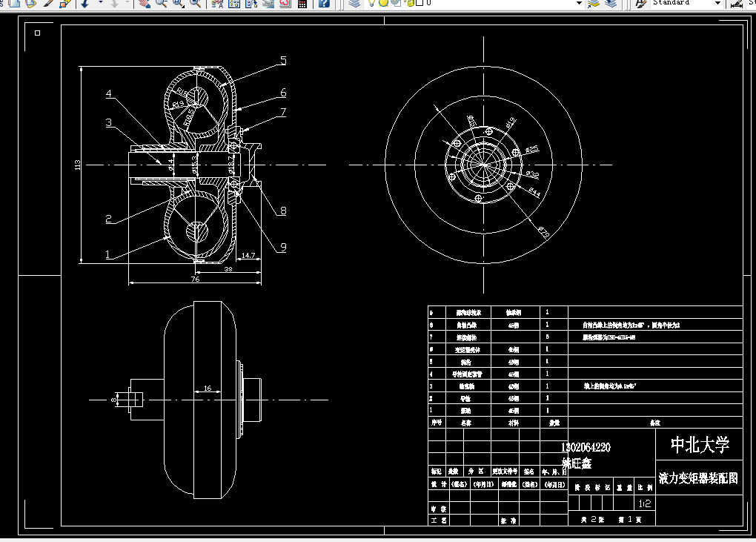Toggle layer 0 on/off lightbulb
The width and height of the screenshot is (756, 542).
[x=371, y=3]
